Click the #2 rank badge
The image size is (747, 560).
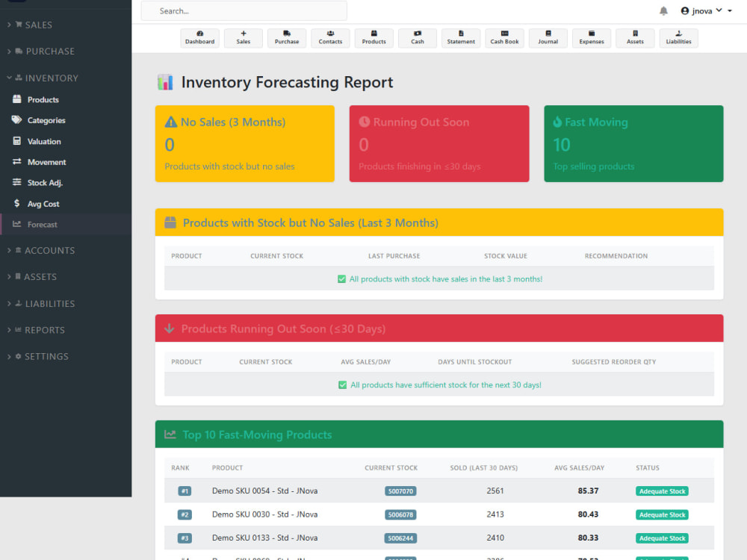click(185, 514)
